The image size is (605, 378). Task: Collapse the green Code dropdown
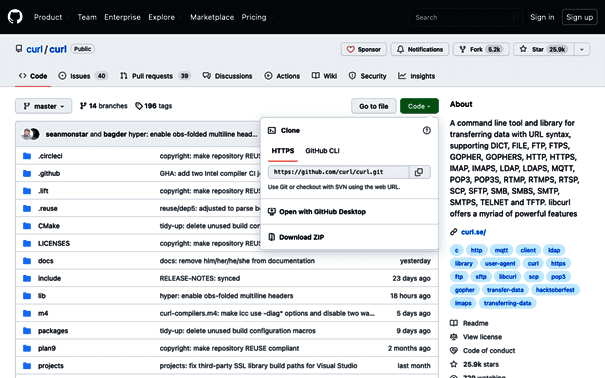pos(419,106)
